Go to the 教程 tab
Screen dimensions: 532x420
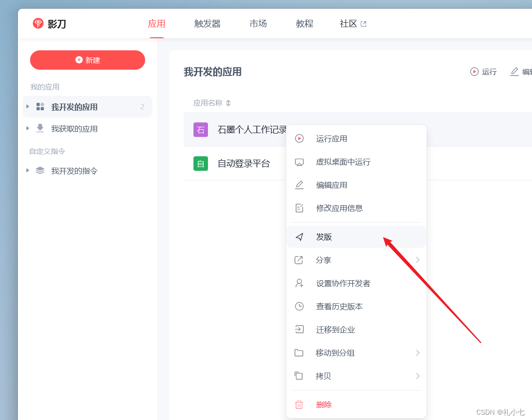(304, 24)
